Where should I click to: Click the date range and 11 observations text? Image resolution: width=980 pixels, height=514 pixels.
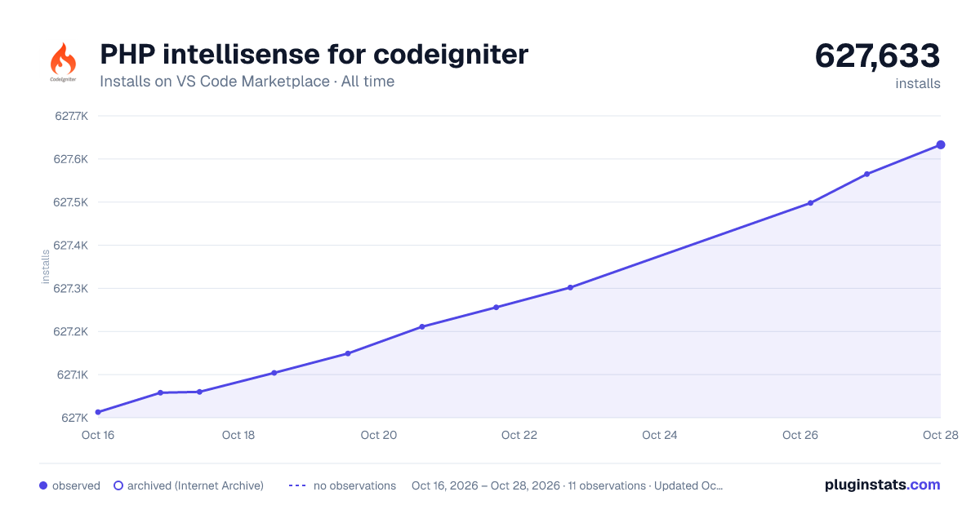(x=568, y=485)
